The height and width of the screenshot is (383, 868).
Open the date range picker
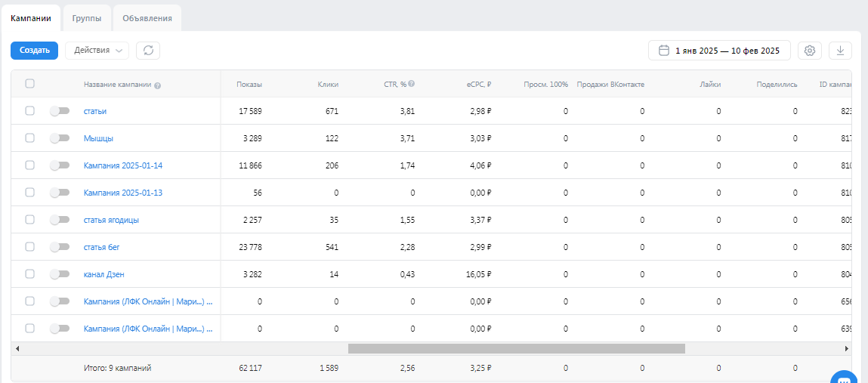click(x=719, y=51)
